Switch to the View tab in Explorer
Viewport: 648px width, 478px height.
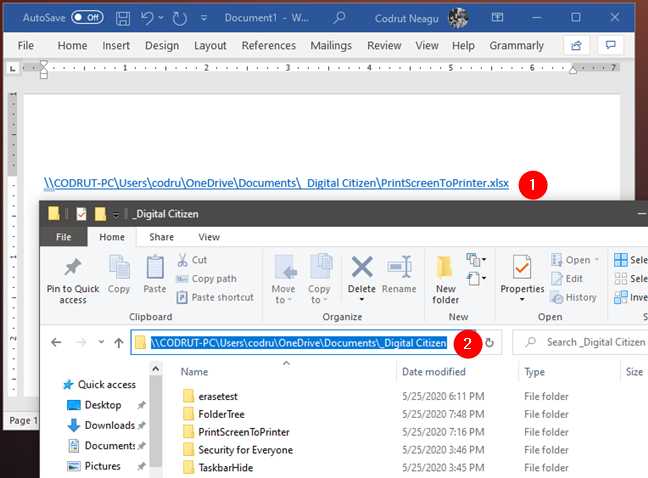[209, 237]
